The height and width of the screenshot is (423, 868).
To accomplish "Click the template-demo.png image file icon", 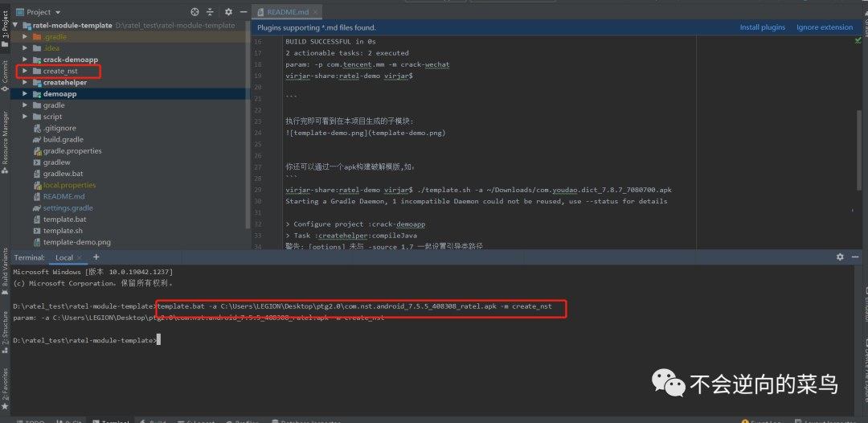I will [x=36, y=242].
